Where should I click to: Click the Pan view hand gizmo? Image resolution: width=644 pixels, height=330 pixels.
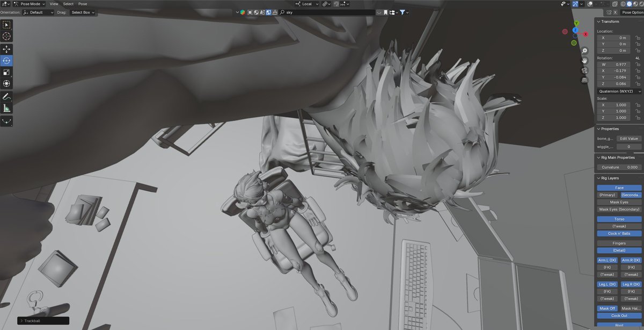(x=584, y=61)
